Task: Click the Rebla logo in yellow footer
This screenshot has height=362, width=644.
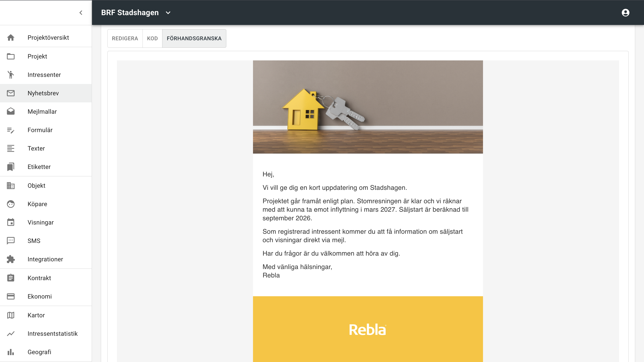Action: (367, 330)
